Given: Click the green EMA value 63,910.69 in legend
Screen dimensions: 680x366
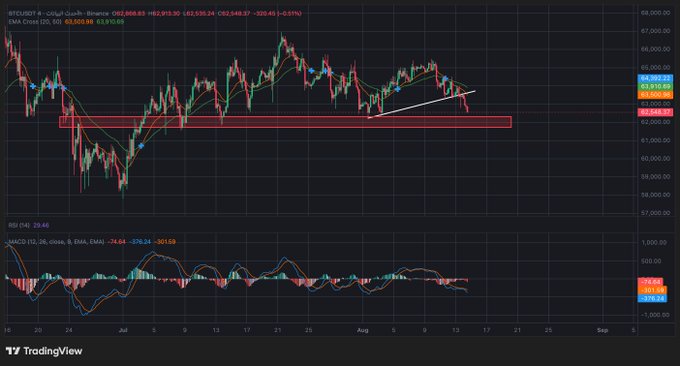Looking at the screenshot, I should (110, 21).
